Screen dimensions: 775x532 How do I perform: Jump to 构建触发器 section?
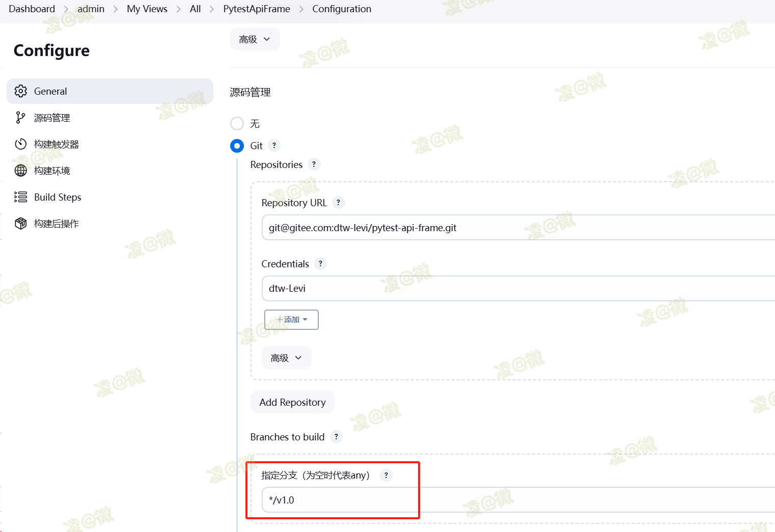110,144
